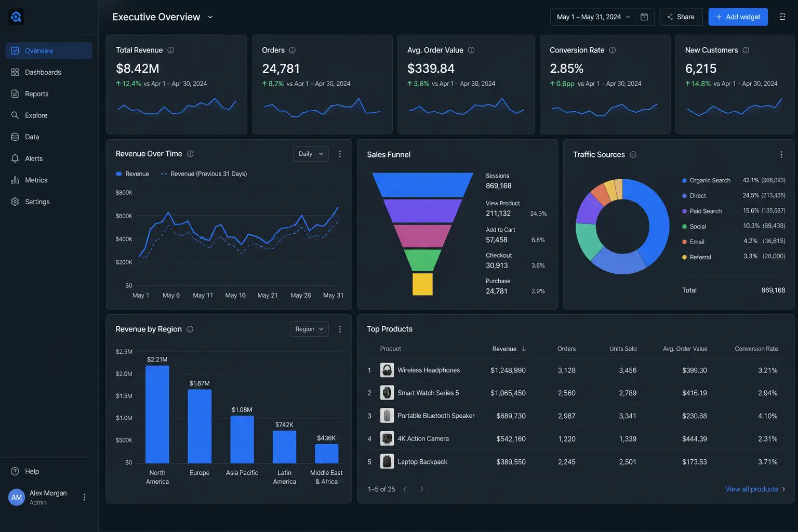Click the Sessions funnel stage
This screenshot has width=798, height=532.
[x=422, y=185]
